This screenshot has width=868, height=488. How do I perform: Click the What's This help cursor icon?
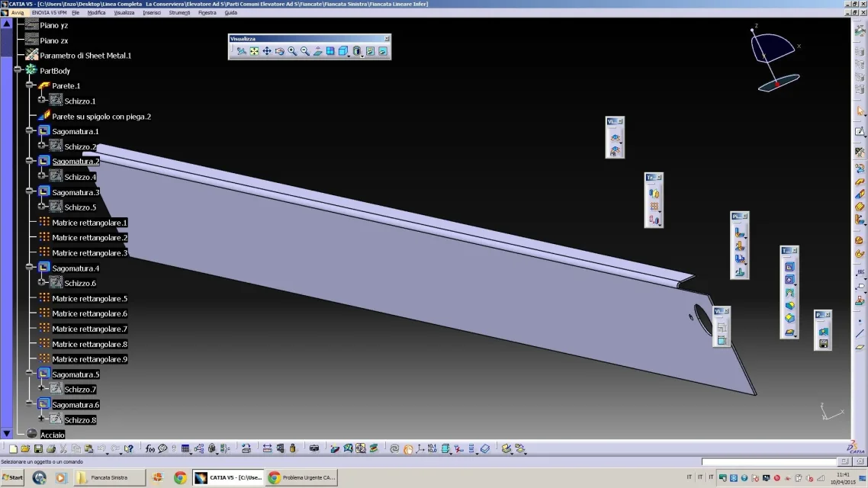pyautogui.click(x=128, y=448)
